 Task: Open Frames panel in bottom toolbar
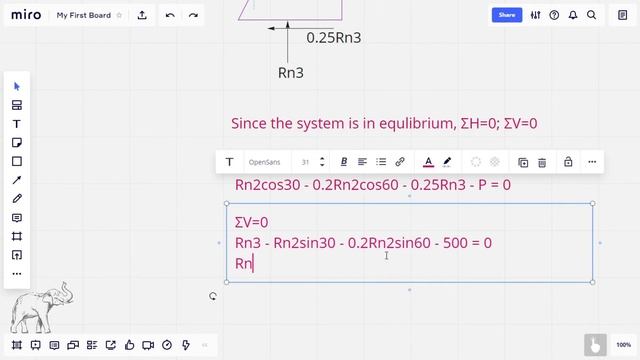click(x=17, y=345)
